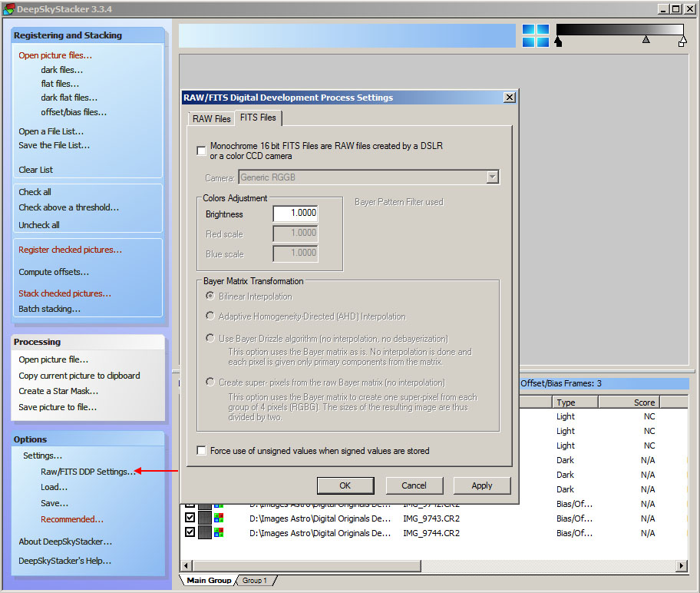Click RGB color icon on IMG_9743.CR2 row
Viewport: 700px width, 593px height.
[x=219, y=518]
